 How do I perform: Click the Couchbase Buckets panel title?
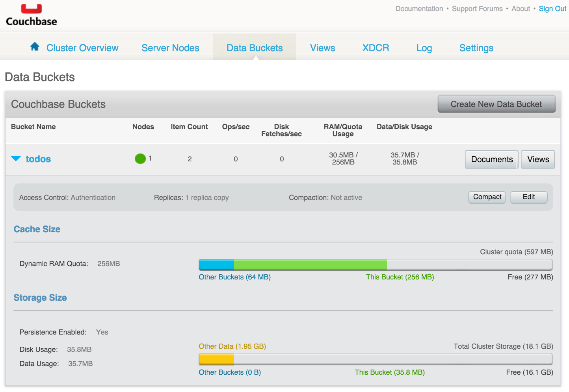[58, 104]
